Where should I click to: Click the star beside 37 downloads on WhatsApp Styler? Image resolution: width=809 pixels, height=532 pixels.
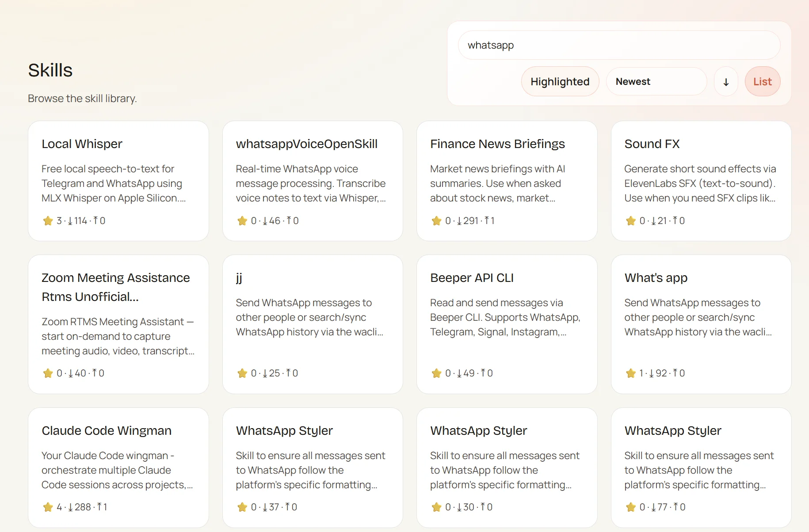point(242,507)
